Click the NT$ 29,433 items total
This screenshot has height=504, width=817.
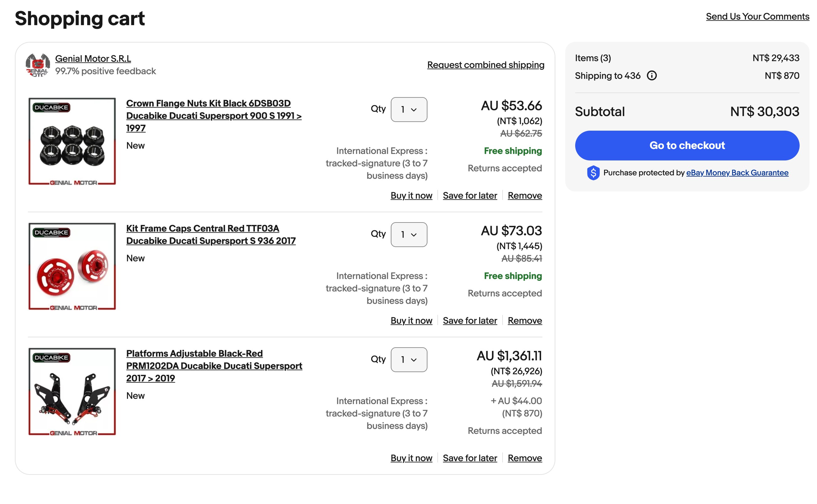click(775, 58)
